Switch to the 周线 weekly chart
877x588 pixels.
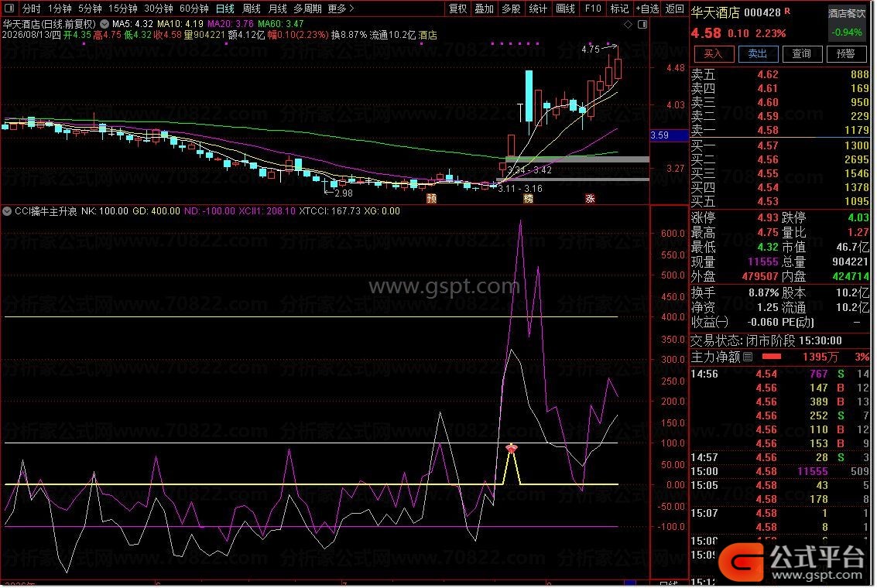click(x=252, y=9)
